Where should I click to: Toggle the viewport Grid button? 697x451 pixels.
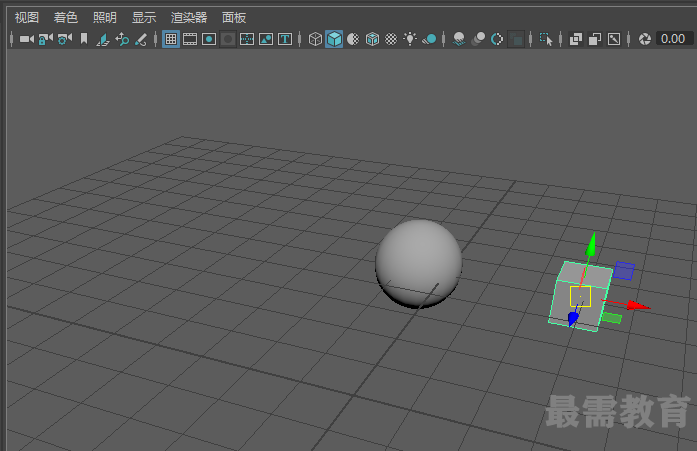click(x=171, y=39)
